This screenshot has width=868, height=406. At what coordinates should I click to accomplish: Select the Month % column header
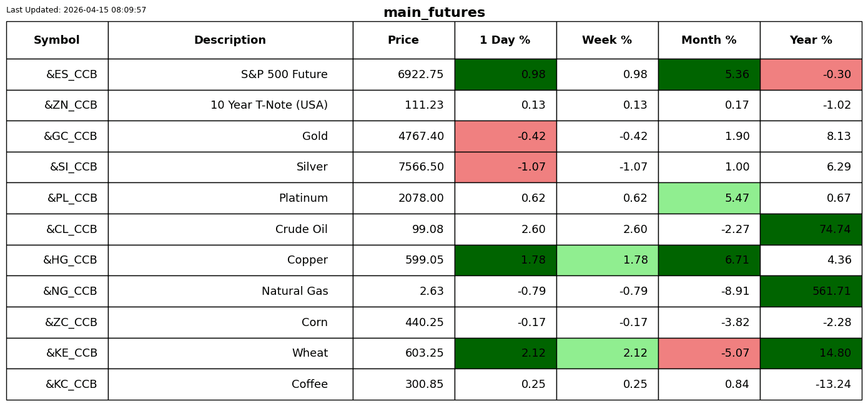(709, 40)
